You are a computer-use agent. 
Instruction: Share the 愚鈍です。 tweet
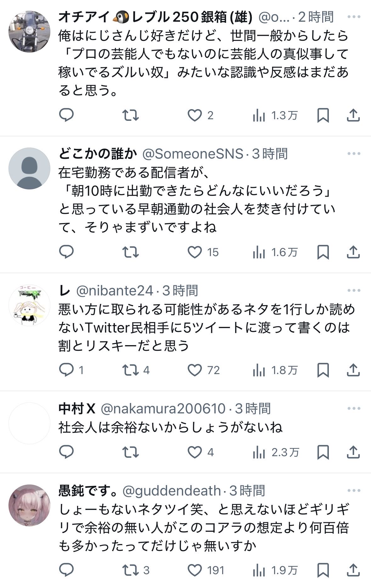[353, 570]
